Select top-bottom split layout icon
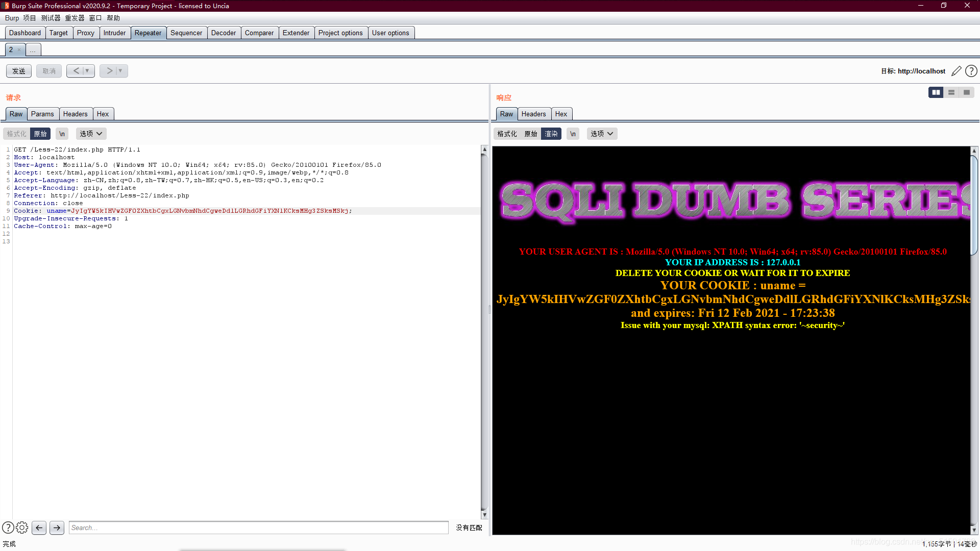This screenshot has height=551, width=980. [951, 92]
